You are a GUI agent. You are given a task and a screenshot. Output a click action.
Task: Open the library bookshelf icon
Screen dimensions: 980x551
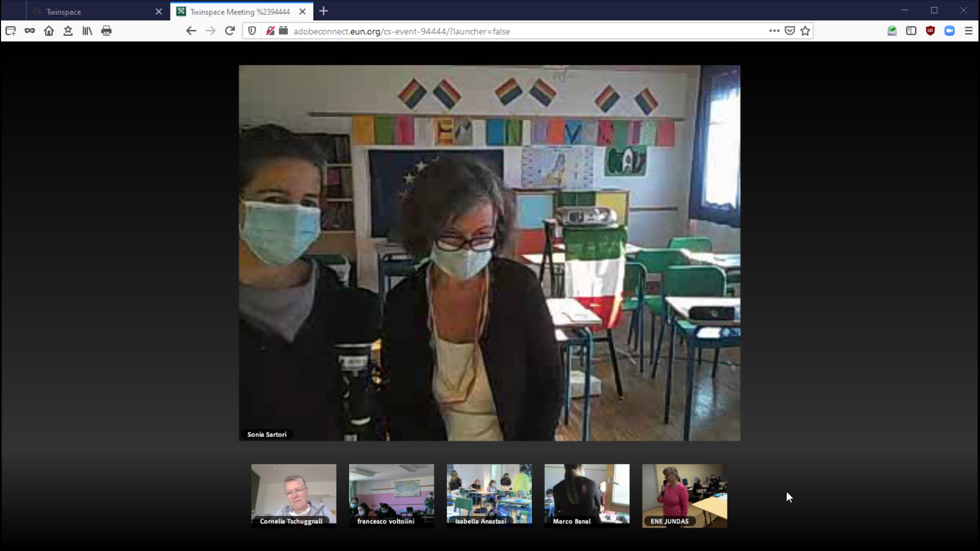(x=87, y=31)
